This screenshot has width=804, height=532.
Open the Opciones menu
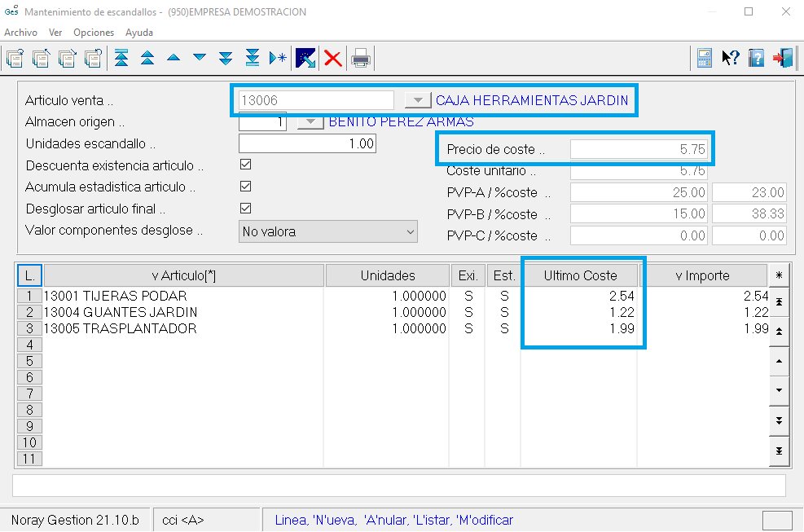[94, 33]
